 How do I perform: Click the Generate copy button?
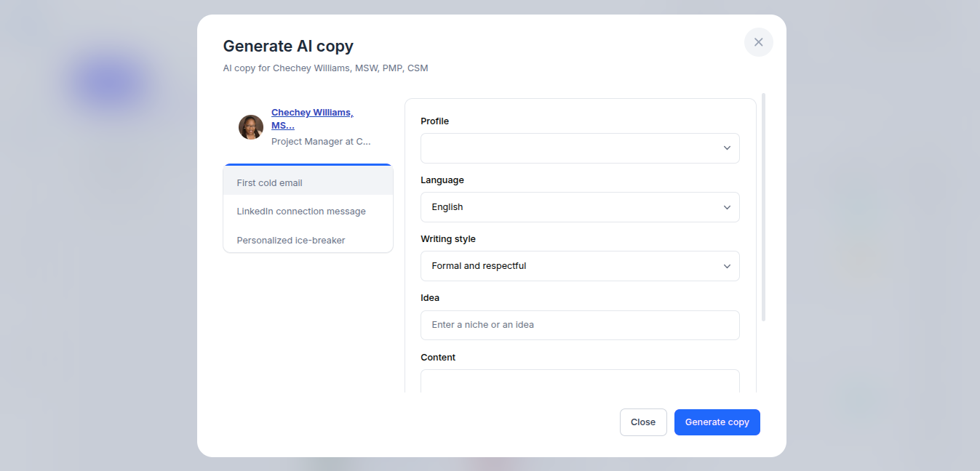tap(717, 422)
